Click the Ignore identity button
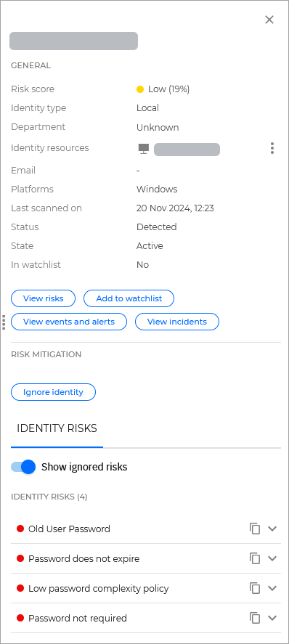 pos(53,392)
